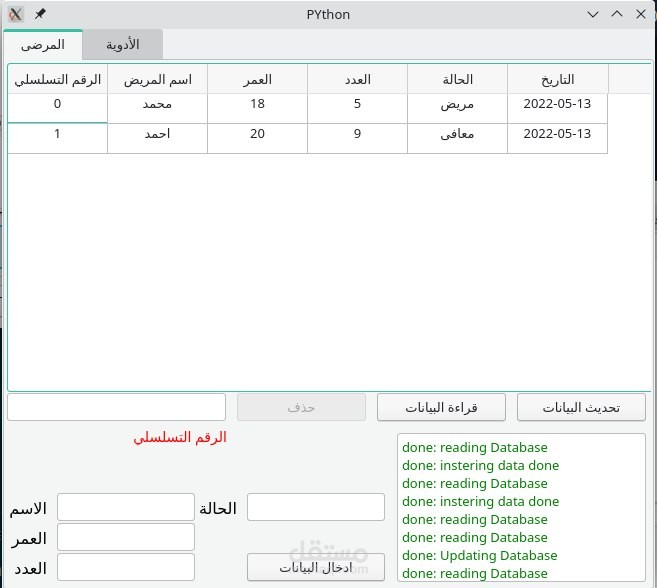The height and width of the screenshot is (588, 657).
Task: Click the العمر label beside the age input
Action: [29, 539]
